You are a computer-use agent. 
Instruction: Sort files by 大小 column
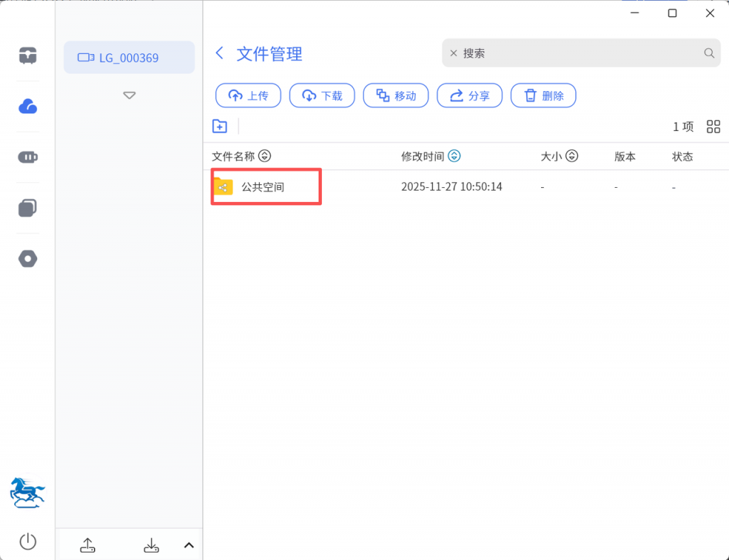572,157
